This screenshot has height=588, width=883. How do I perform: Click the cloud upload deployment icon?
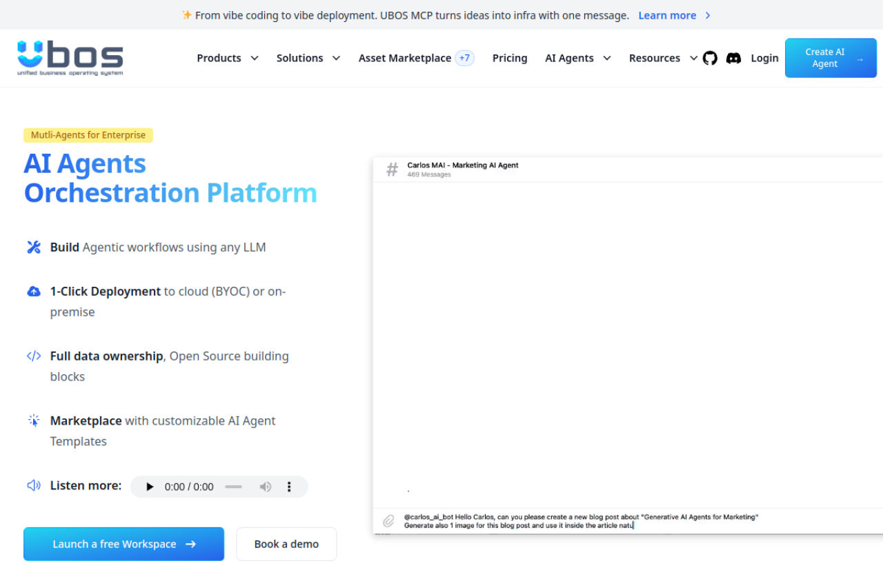[x=34, y=291]
